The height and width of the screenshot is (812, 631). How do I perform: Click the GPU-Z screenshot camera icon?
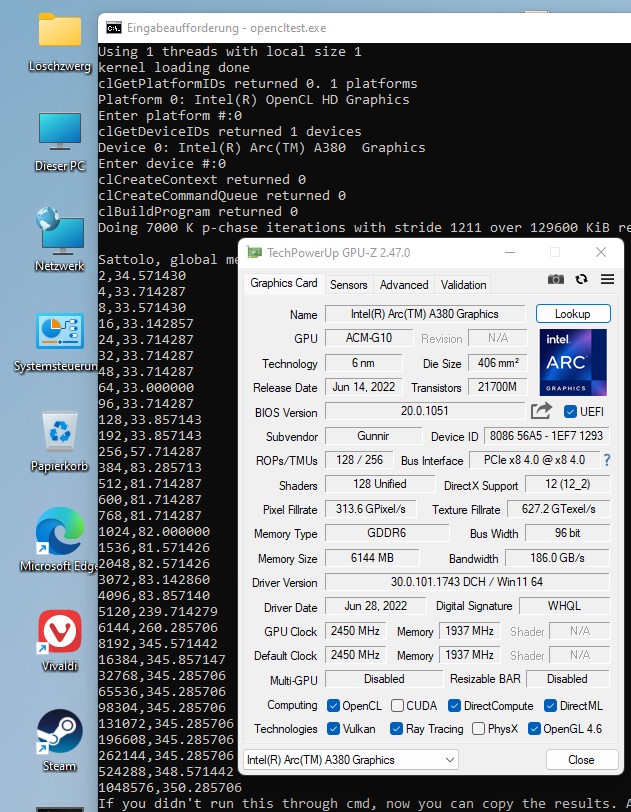click(x=556, y=280)
